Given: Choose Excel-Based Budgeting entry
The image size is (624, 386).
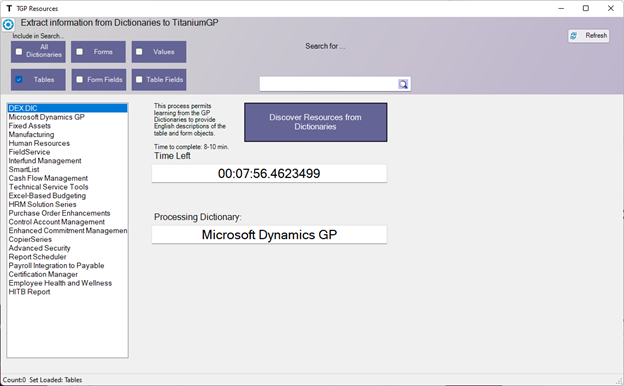Looking at the screenshot, I should point(67,196).
